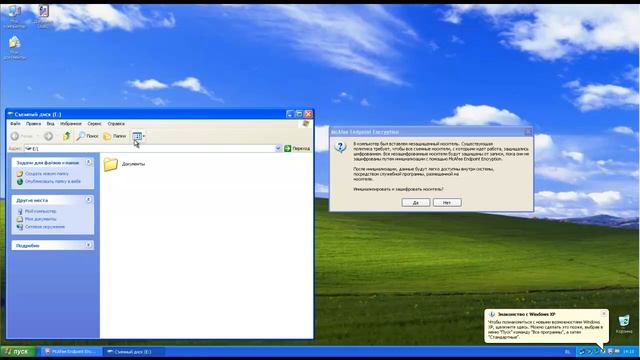640x360 pixels.
Task: Close the Съемный диск (E:) Explorer window
Action: tap(308, 114)
